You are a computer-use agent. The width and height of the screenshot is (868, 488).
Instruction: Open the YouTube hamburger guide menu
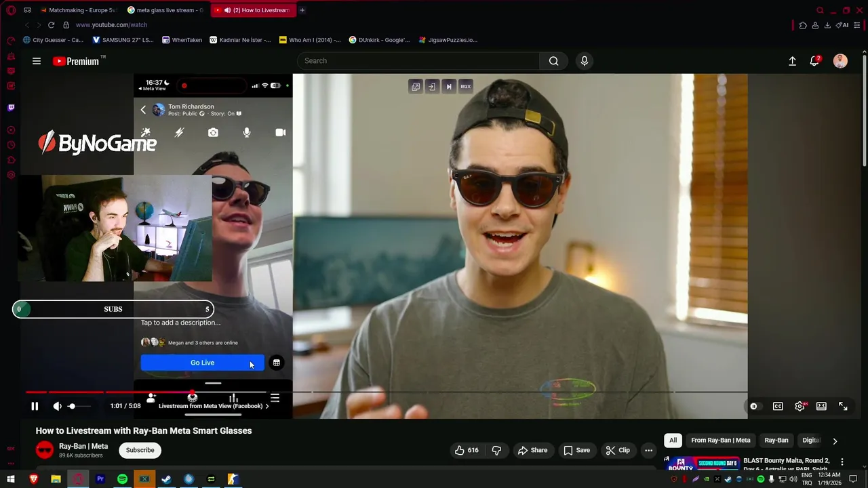37,61
